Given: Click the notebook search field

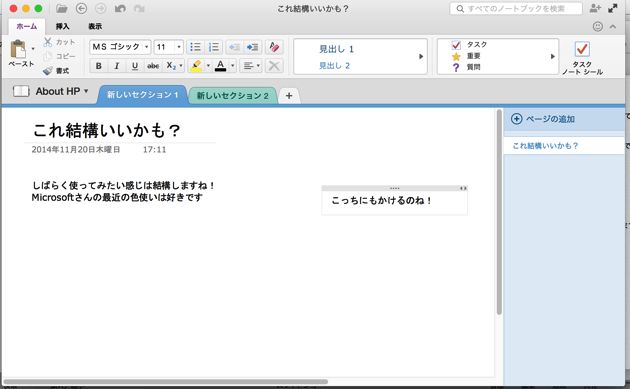Looking at the screenshot, I should coord(516,8).
